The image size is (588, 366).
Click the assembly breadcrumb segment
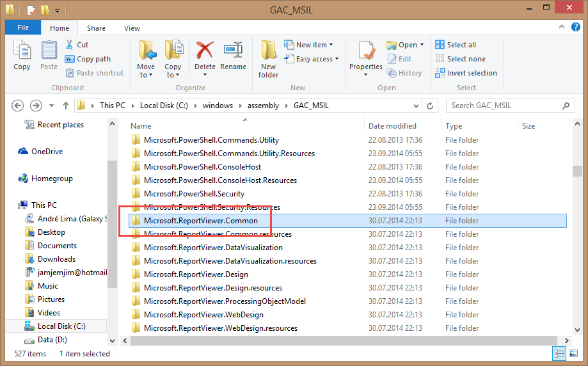pos(263,106)
